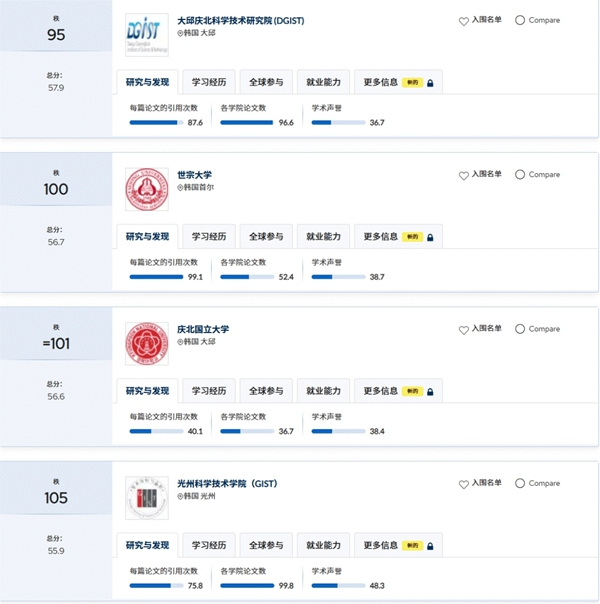Select the Compare radio button for 庆北国立大学
600x604 pixels.
point(520,329)
